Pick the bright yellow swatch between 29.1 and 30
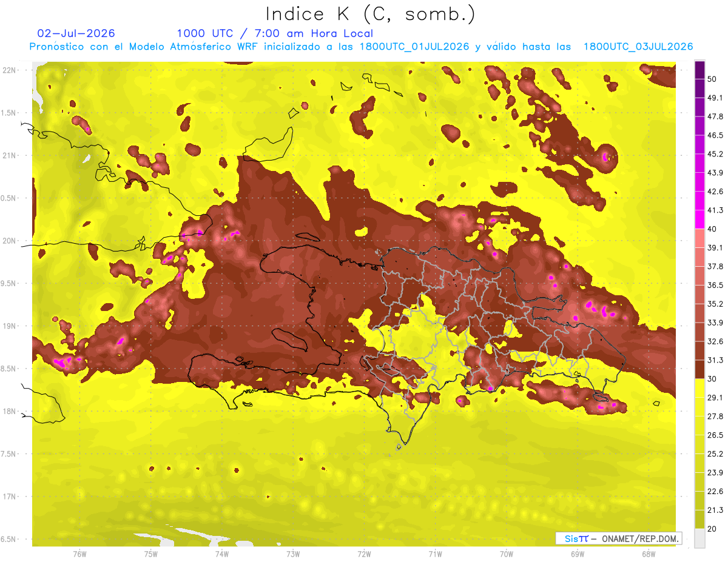728x562 pixels. (x=699, y=388)
